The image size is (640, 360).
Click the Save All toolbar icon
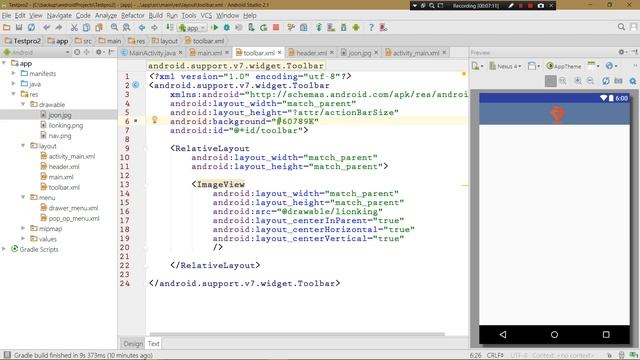click(19, 28)
